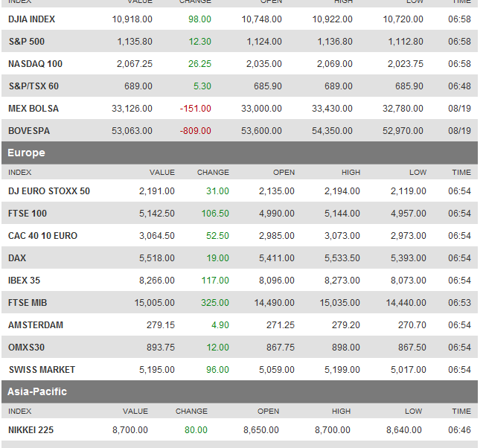Click the Asia-Pacific section header
This screenshot has width=486, height=448.
point(240,391)
